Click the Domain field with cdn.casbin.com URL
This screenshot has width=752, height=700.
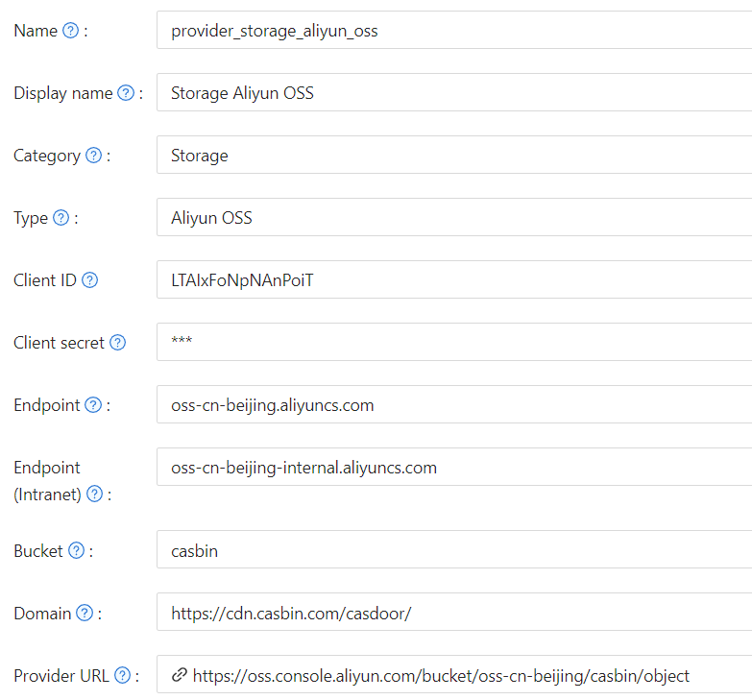coord(453,613)
